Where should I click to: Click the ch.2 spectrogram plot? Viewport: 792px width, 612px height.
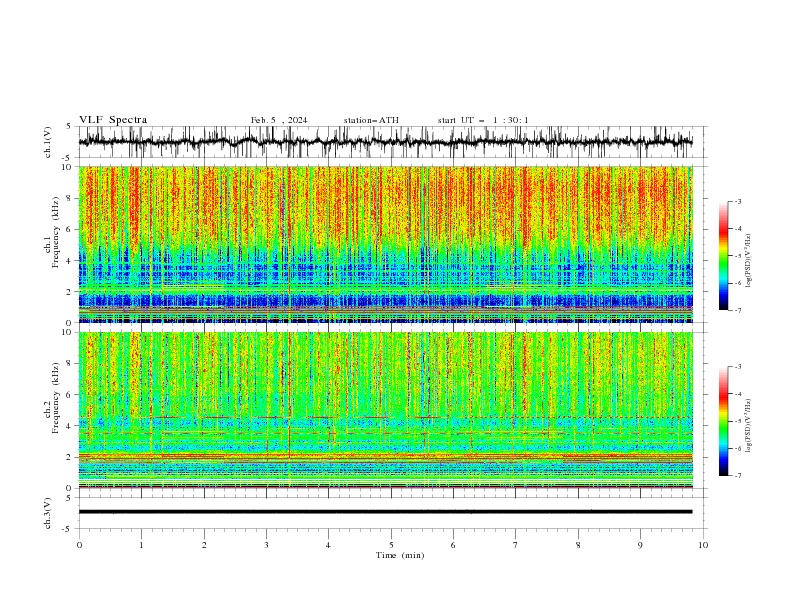pyautogui.click(x=385, y=410)
